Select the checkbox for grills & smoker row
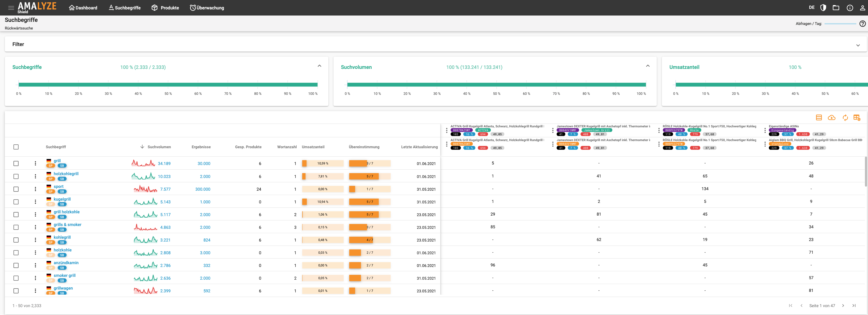The height and width of the screenshot is (315, 868). click(x=16, y=227)
